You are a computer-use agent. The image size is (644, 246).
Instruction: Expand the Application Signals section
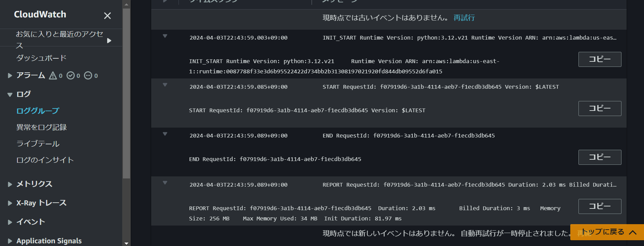click(x=10, y=241)
